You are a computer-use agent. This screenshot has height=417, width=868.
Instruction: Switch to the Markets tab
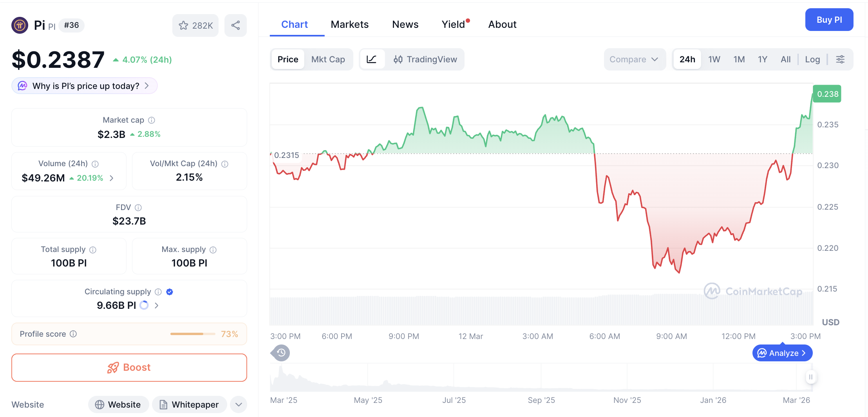(350, 24)
